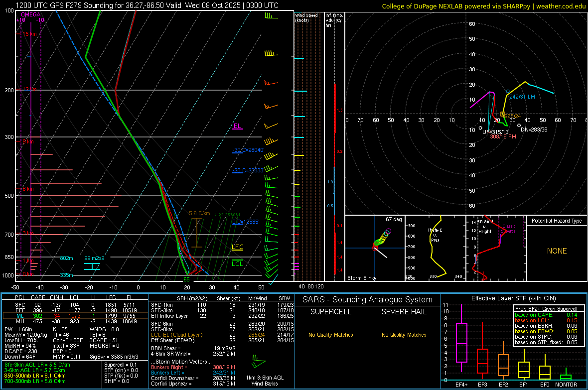Click the 'based on LCL:' probability line
The height and width of the screenshot is (390, 588).
click(546, 320)
